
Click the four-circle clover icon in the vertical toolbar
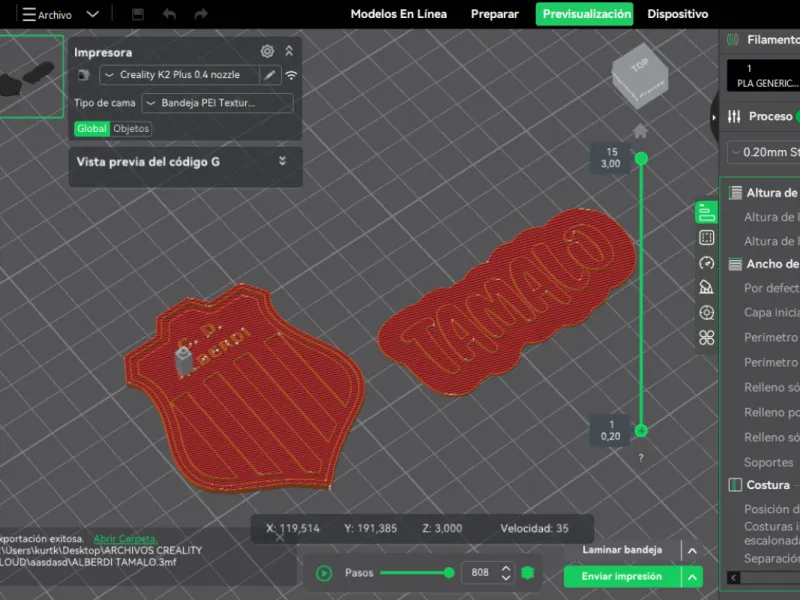pyautogui.click(x=707, y=337)
